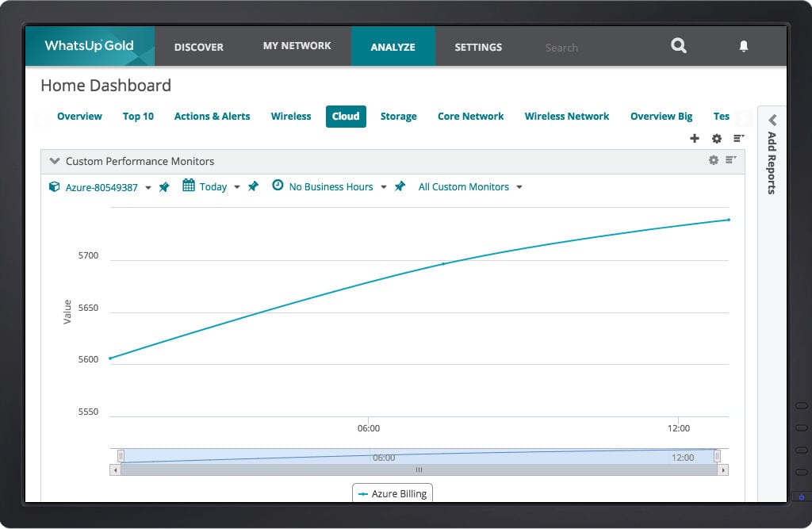
Task: Expand the All Custom Monitors dropdown
Action: 519,188
